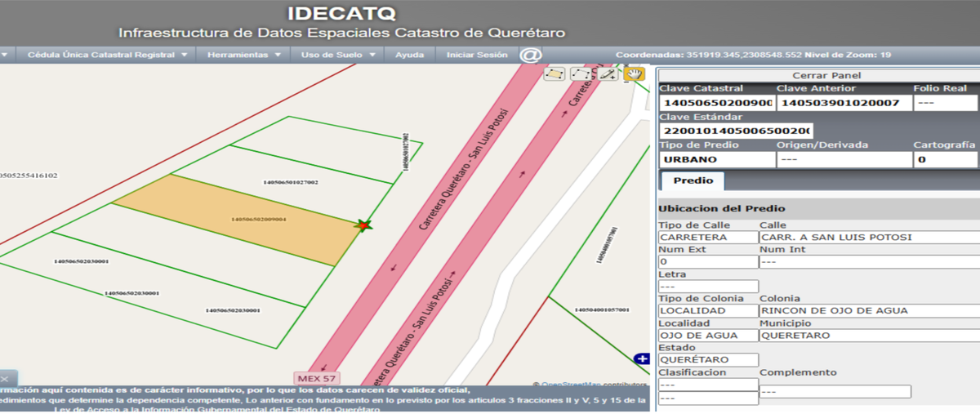The width and height of the screenshot is (980, 414).
Task: Click the Tipo de Colonia LOCALIDAD field
Action: (x=708, y=311)
